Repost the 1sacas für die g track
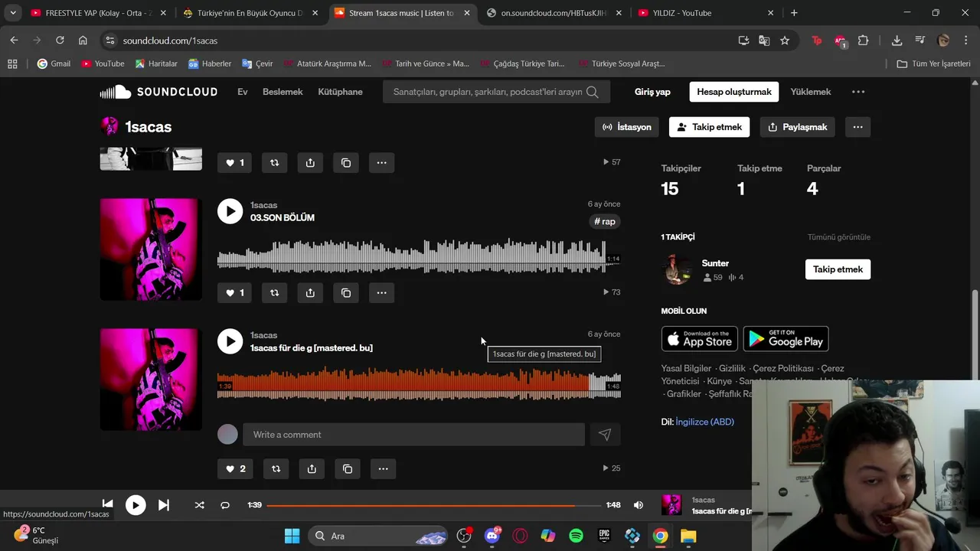 pyautogui.click(x=276, y=468)
